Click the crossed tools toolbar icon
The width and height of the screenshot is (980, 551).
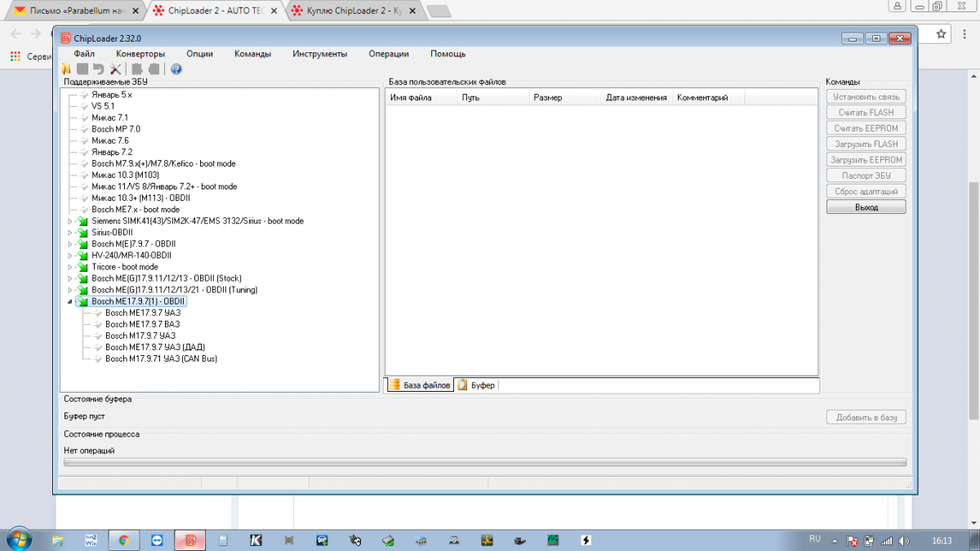pos(115,69)
